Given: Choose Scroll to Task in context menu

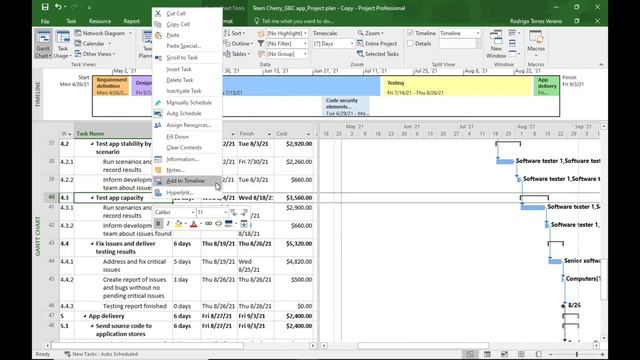Looking at the screenshot, I should click(187, 58).
